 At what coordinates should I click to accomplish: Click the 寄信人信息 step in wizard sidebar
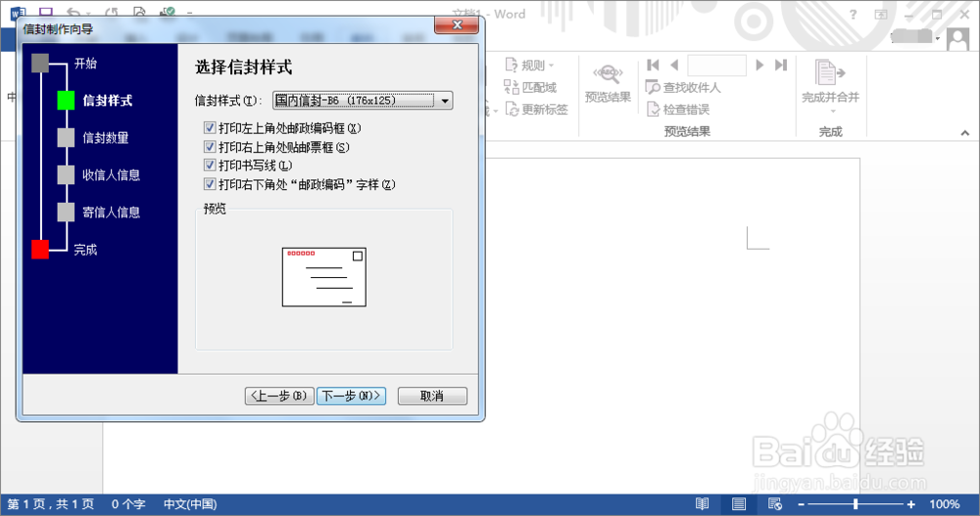112,212
